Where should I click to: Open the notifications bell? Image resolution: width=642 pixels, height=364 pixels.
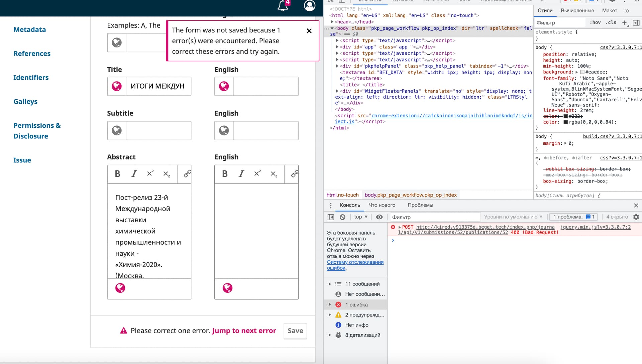(283, 5)
